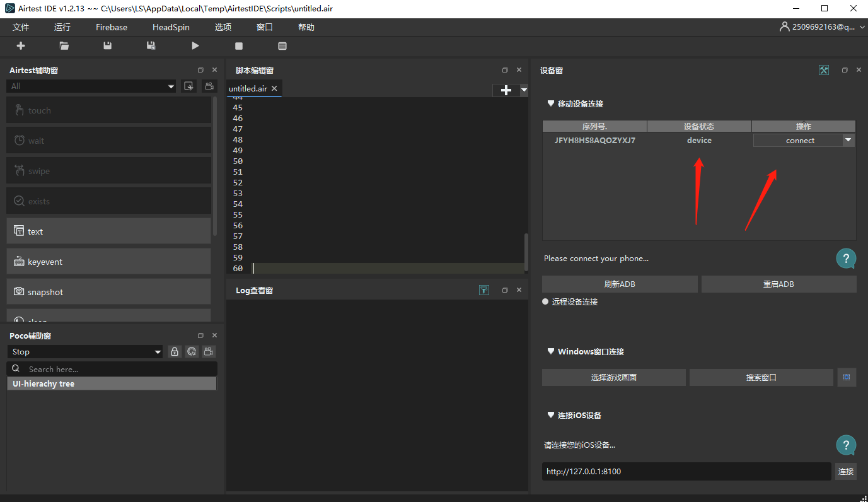Stop the script with the square icon
This screenshot has height=502, width=868.
point(239,46)
